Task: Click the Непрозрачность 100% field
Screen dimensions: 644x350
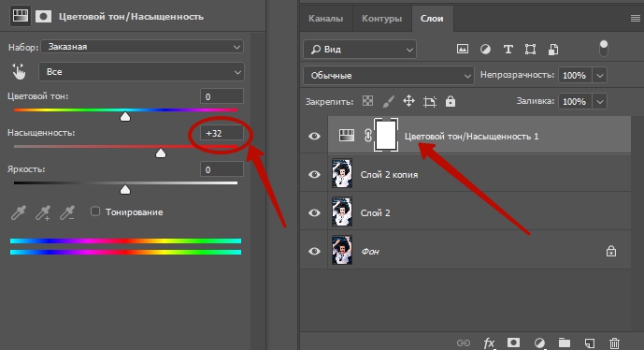Action: pyautogui.click(x=575, y=75)
